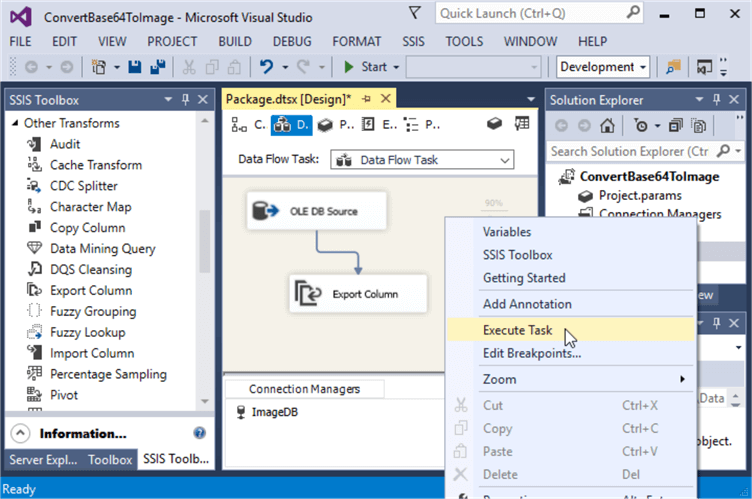Click the help icon in Information panel
This screenshot has height=499, width=752.
pos(200,433)
